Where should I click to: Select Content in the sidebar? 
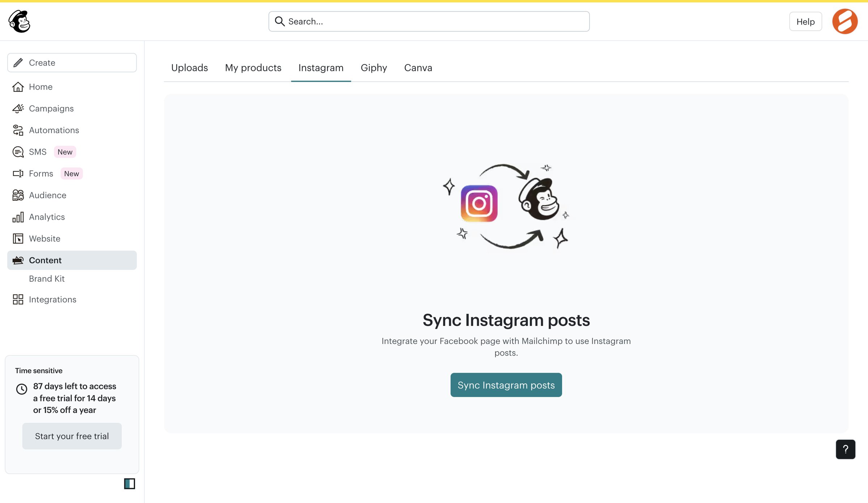coord(72,260)
